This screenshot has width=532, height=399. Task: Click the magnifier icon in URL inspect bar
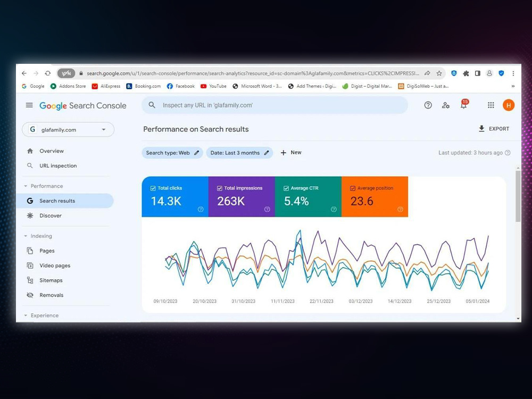pos(152,105)
